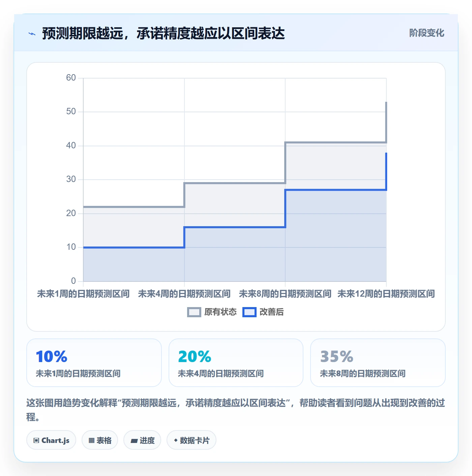The image size is (472, 476).
Task: Click the Chart.js tag square icon
Action: tap(36, 441)
